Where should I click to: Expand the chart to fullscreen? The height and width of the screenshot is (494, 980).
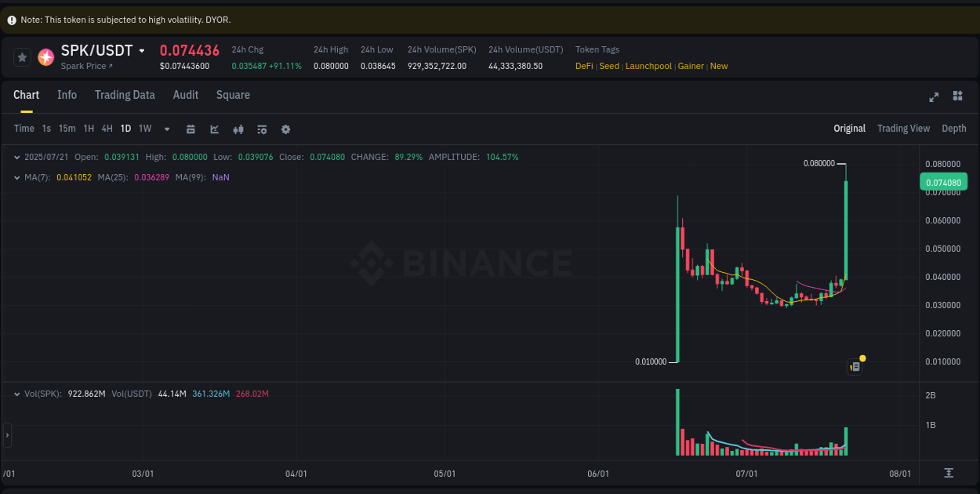[934, 97]
